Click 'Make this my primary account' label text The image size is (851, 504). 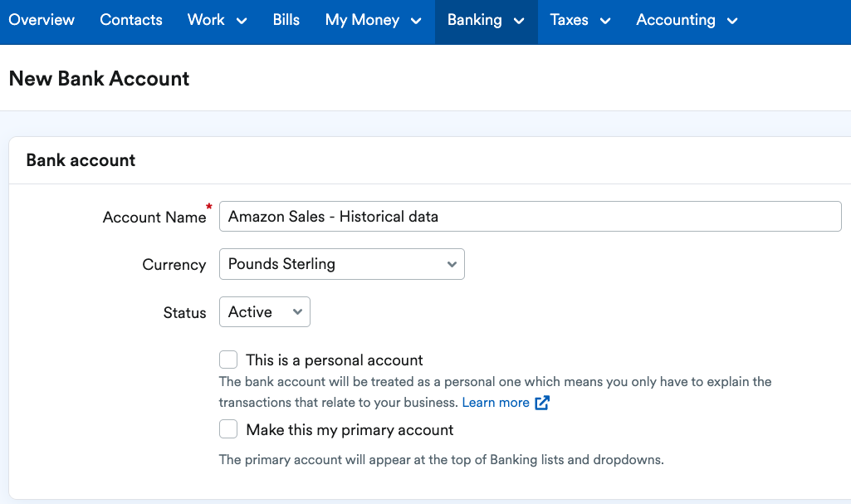click(350, 429)
